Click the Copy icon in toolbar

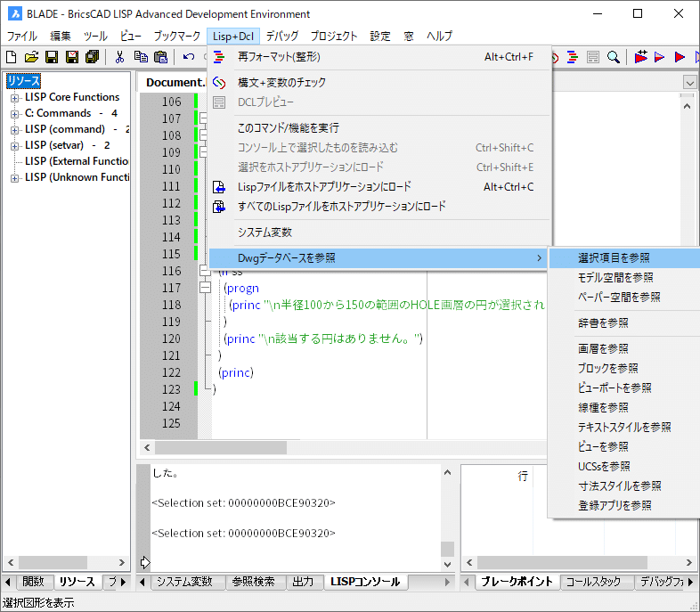point(141,57)
